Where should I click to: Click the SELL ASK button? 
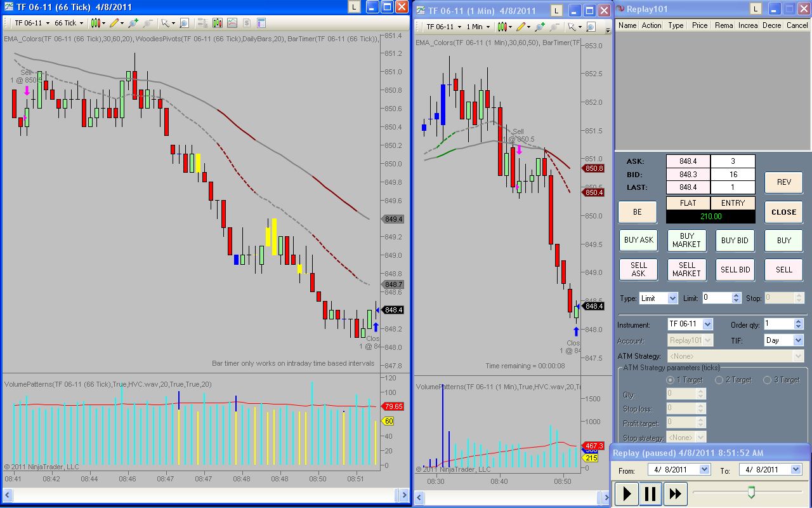coord(639,269)
